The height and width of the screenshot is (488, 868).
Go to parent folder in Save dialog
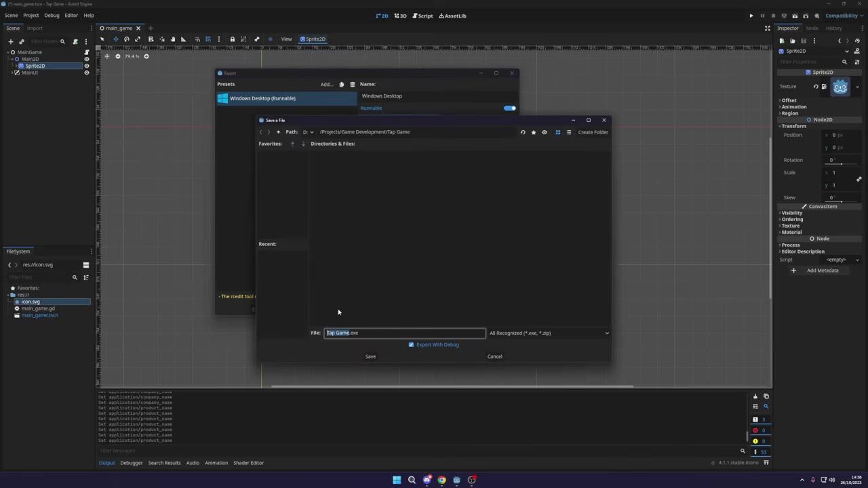coord(278,132)
